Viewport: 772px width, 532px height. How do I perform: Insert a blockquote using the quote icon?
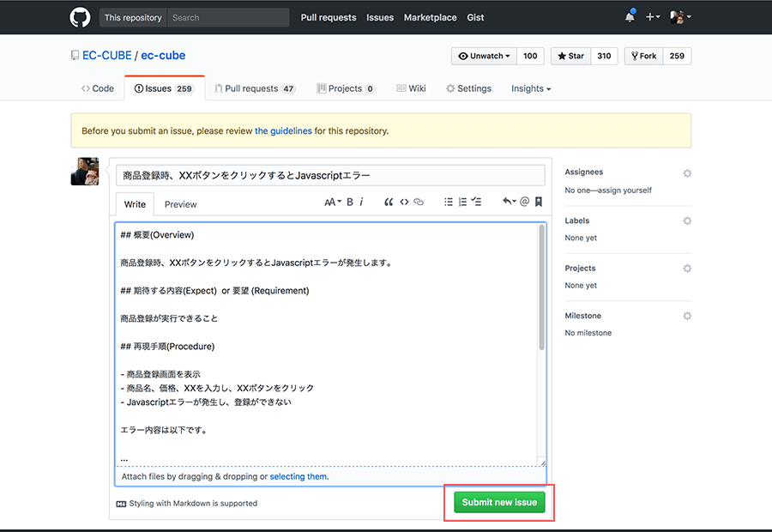[389, 201]
